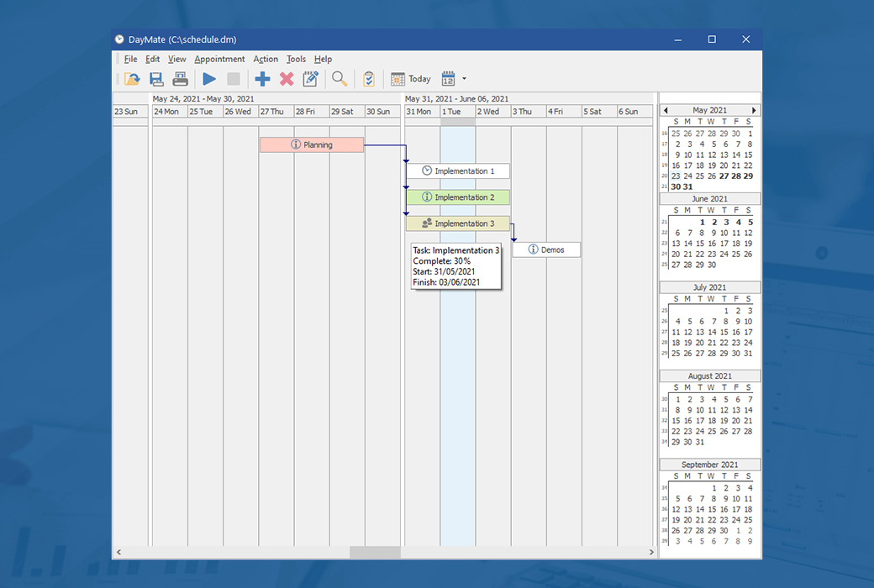Select the Implementation 3 task bar

(458, 223)
